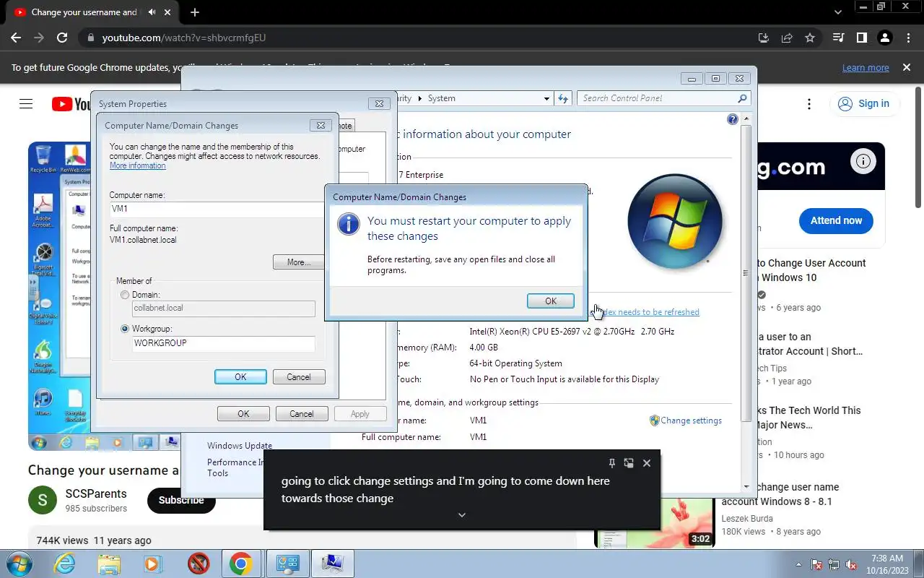Open the Windows Start menu
This screenshot has width=924, height=578.
pos(19,564)
